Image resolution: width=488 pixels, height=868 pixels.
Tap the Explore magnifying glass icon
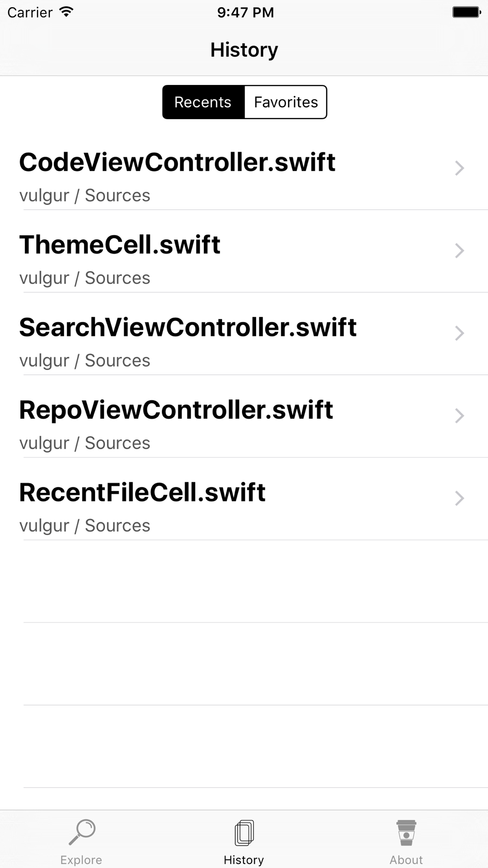coord(82,832)
